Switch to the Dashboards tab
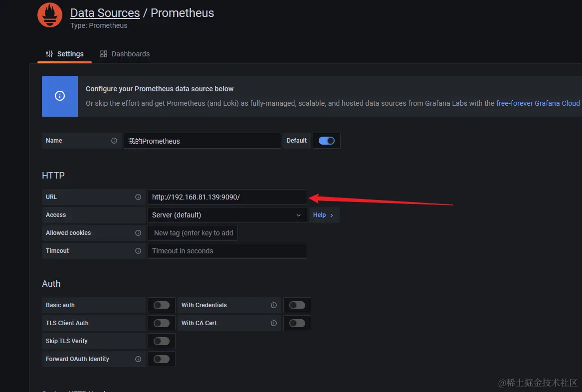The height and width of the screenshot is (392, 582). point(125,54)
